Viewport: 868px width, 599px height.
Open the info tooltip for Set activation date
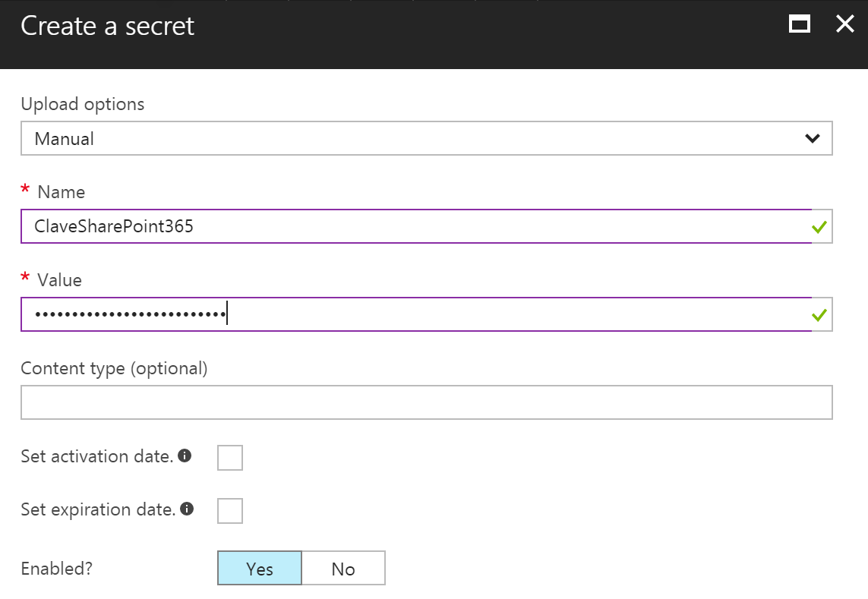pos(185,456)
